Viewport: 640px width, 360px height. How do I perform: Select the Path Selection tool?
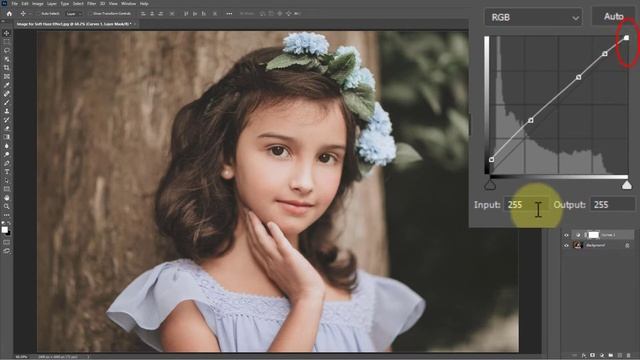tap(7, 180)
